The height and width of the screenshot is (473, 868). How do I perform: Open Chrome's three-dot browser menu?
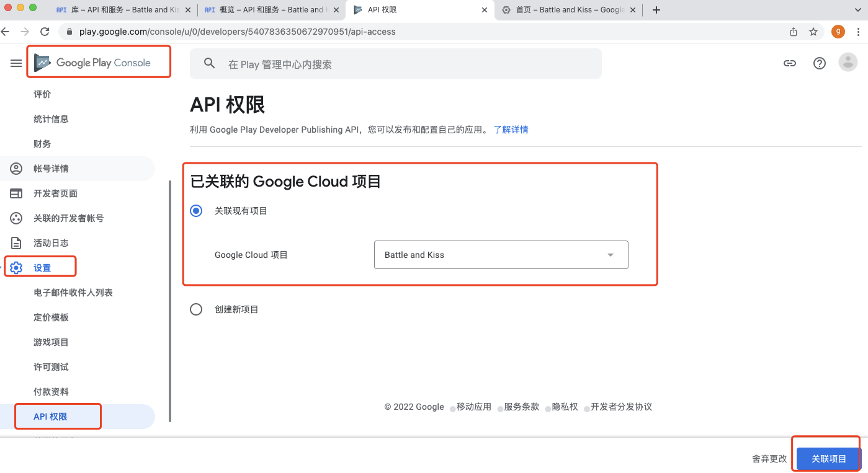click(858, 31)
